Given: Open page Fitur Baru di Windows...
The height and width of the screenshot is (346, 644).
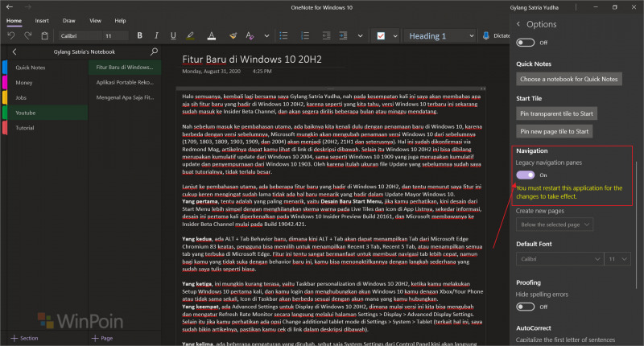Looking at the screenshot, I should pyautogui.click(x=125, y=68).
